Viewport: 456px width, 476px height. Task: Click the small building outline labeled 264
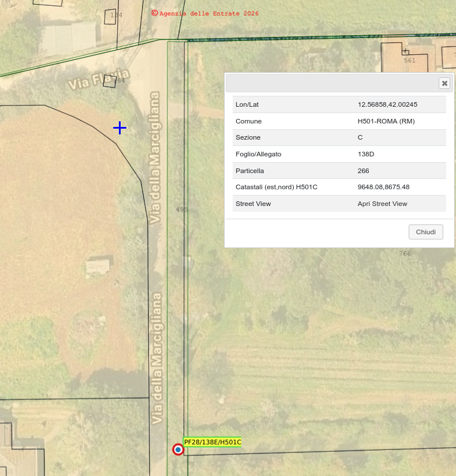(110, 81)
